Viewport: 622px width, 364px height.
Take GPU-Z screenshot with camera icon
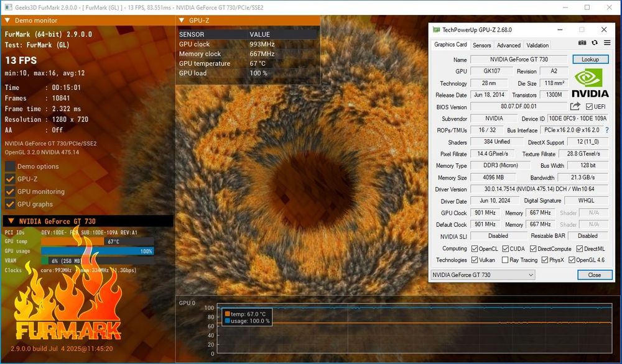click(582, 43)
